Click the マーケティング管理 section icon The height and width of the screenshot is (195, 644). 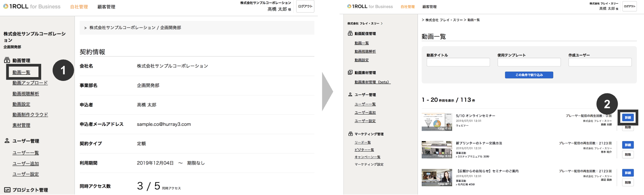point(350,134)
